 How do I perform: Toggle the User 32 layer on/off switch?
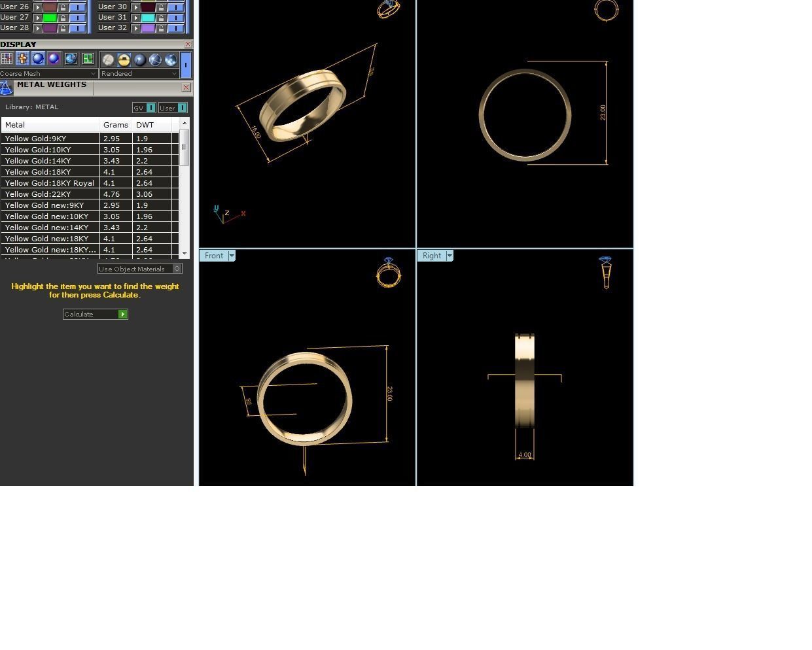pos(175,28)
